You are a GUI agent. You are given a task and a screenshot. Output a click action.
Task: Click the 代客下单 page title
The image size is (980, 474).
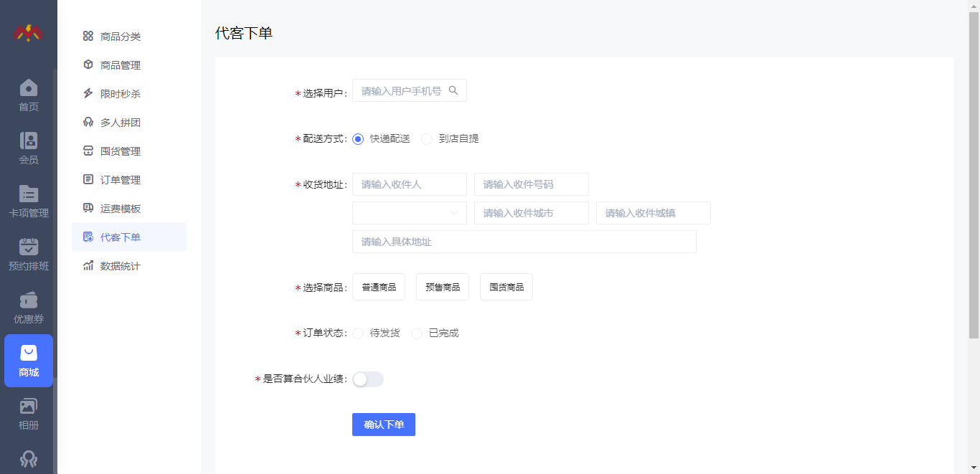(244, 33)
